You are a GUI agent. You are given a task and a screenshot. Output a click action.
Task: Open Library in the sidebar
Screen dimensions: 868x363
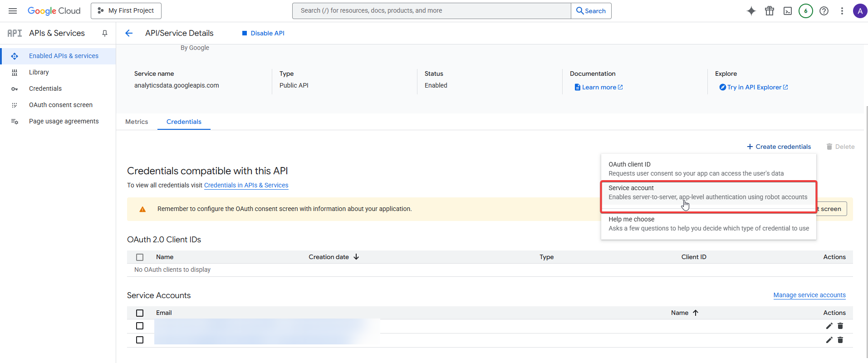point(58,72)
